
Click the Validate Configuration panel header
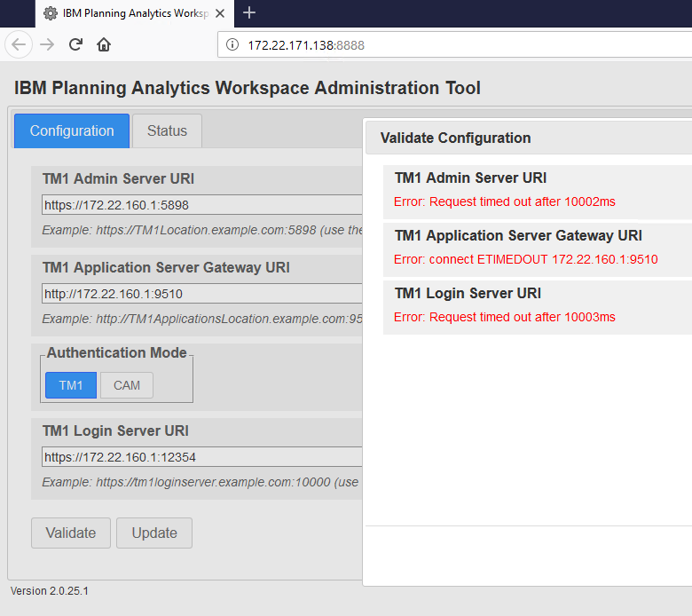coord(456,138)
